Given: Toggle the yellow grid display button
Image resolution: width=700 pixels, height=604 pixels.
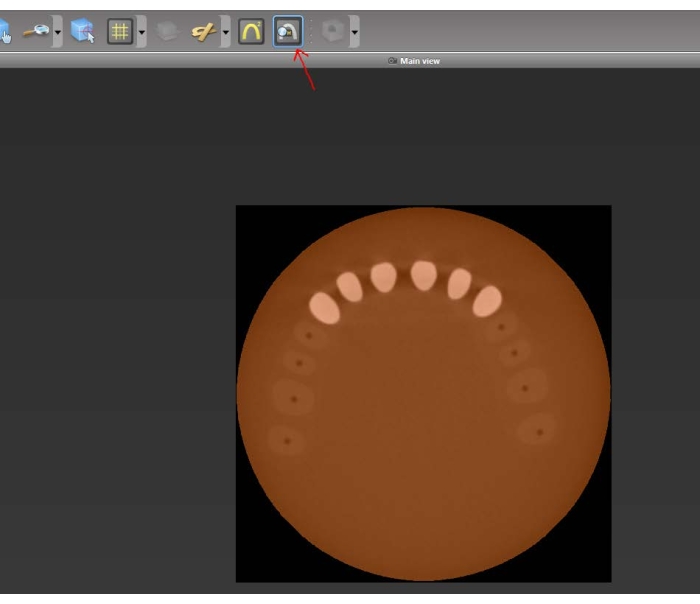Looking at the screenshot, I should pos(120,31).
